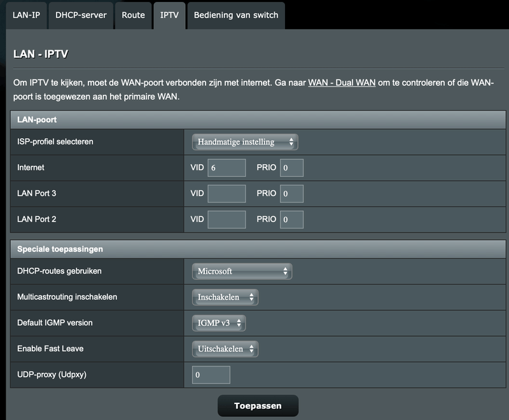Change the Default IGMP version dropdown
Screen dimensions: 509x420
point(219,323)
